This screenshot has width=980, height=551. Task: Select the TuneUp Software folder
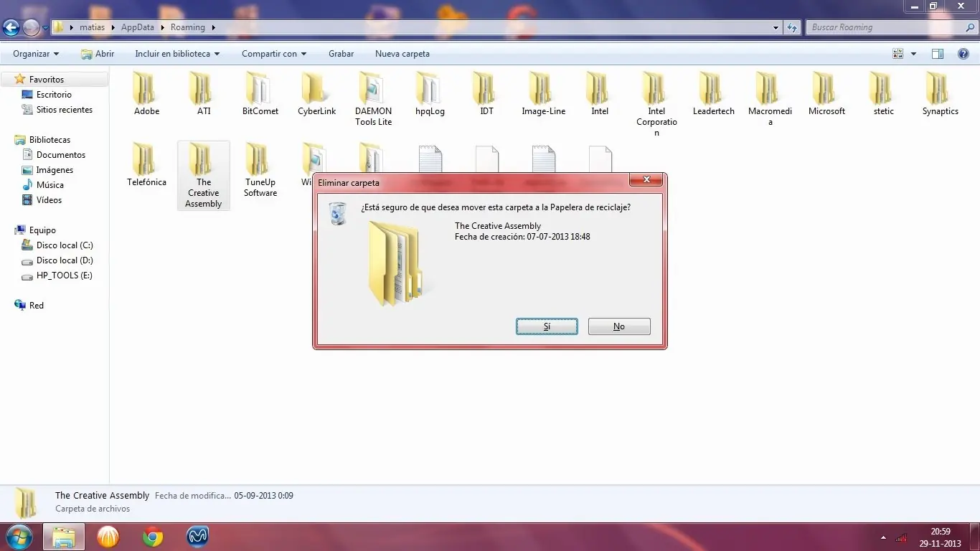tap(260, 170)
